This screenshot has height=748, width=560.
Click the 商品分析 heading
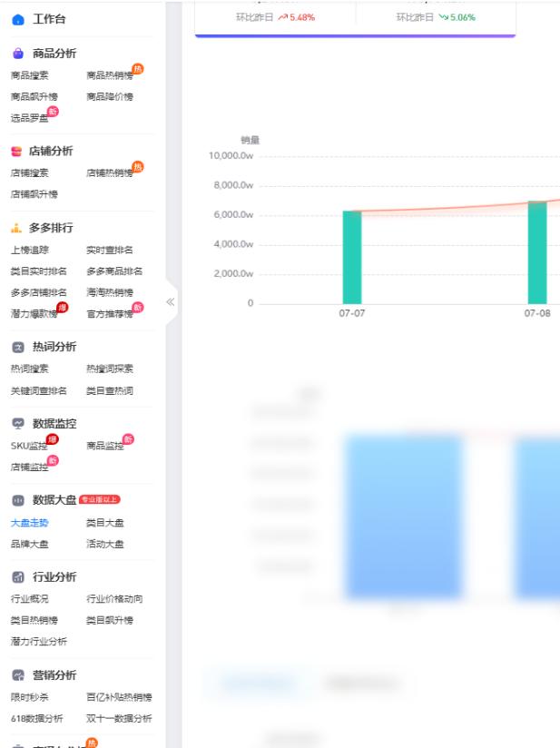[54, 54]
